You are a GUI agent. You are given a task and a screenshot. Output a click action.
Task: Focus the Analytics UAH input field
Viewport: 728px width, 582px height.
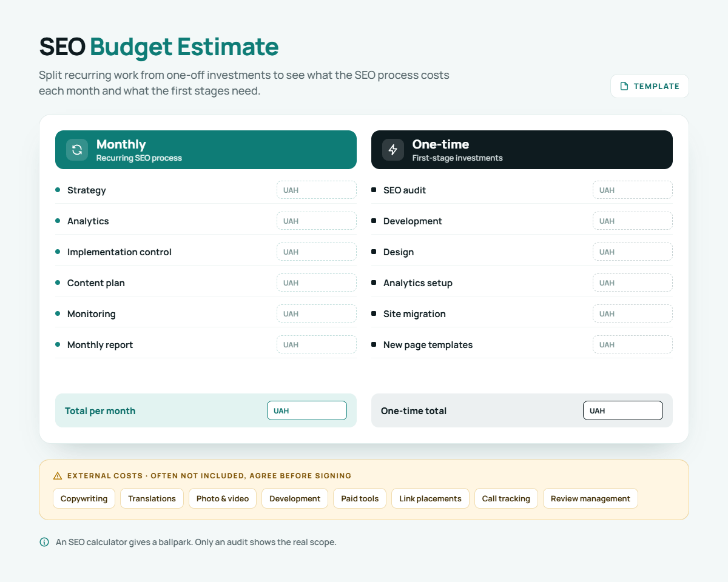click(x=317, y=221)
